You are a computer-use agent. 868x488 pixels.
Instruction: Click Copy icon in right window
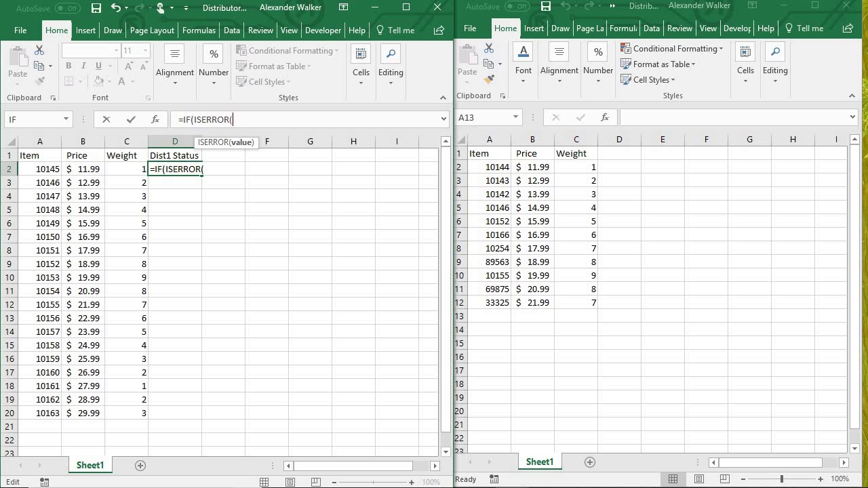489,64
